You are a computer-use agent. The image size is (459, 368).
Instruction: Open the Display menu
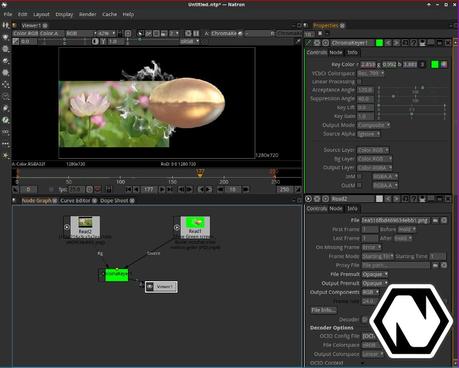pyautogui.click(x=64, y=14)
